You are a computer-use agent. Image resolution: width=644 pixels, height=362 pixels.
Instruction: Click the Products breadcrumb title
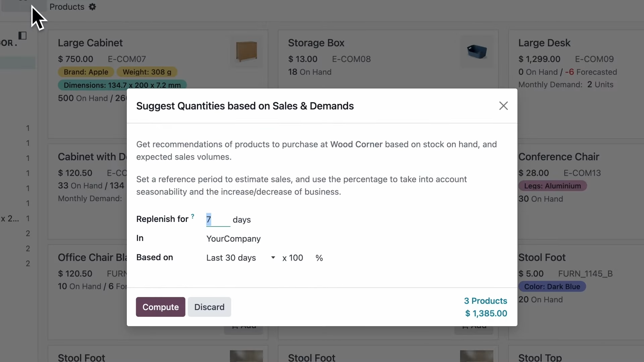[67, 7]
